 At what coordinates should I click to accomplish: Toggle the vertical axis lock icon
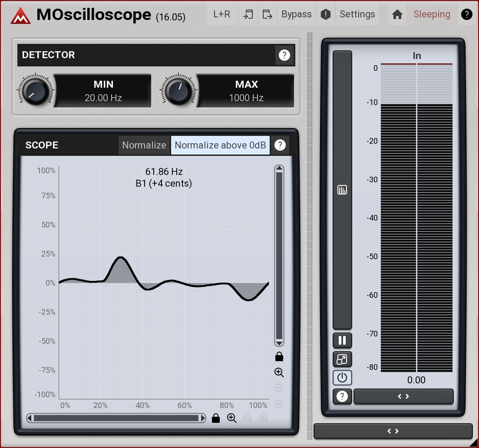[x=279, y=356]
